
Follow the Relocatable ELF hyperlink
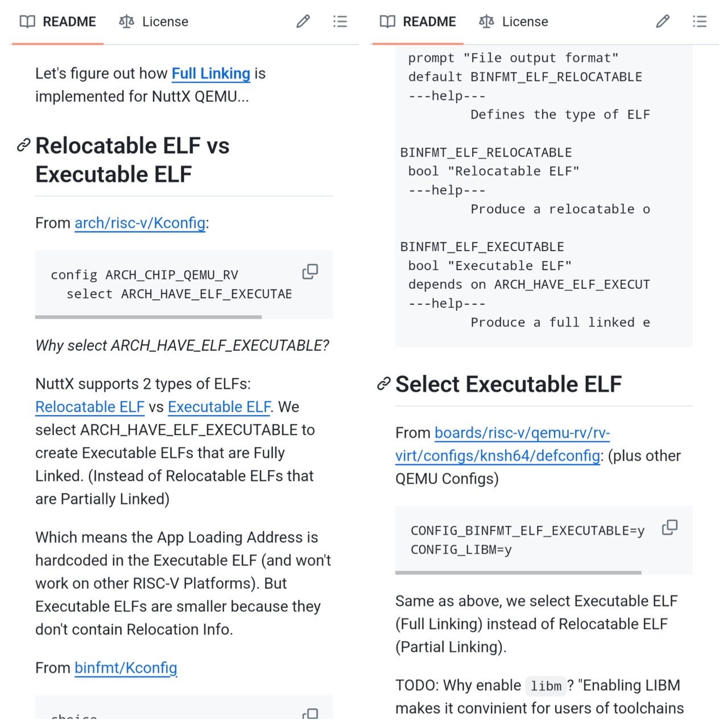[x=90, y=407]
